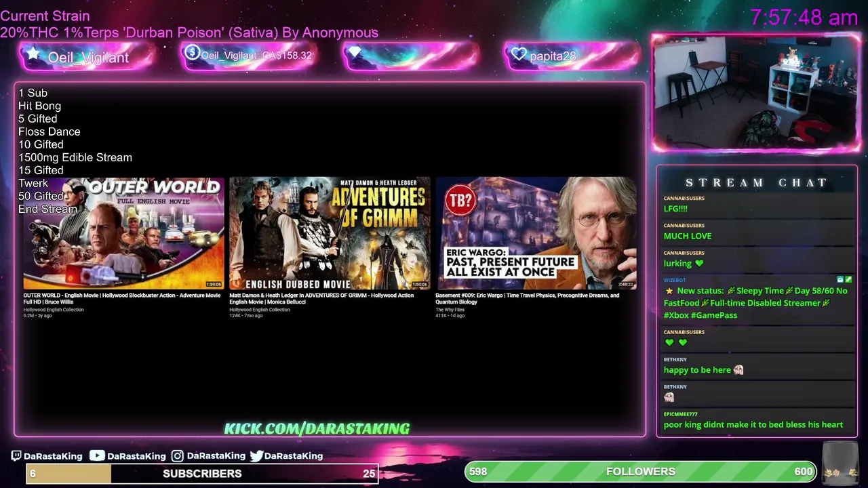868x488 pixels.
Task: Click the Oeil_Vigilant latest subscriber banner
Action: pyautogui.click(x=87, y=57)
